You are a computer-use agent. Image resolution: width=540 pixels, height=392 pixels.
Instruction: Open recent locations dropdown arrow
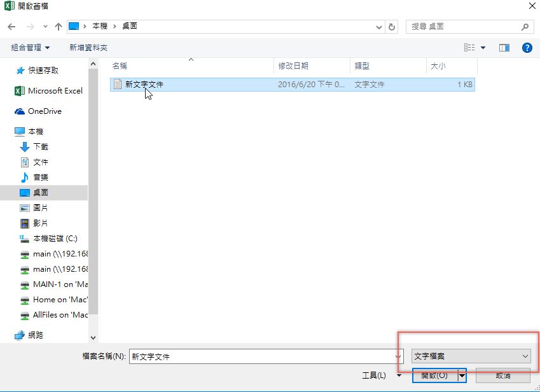45,27
